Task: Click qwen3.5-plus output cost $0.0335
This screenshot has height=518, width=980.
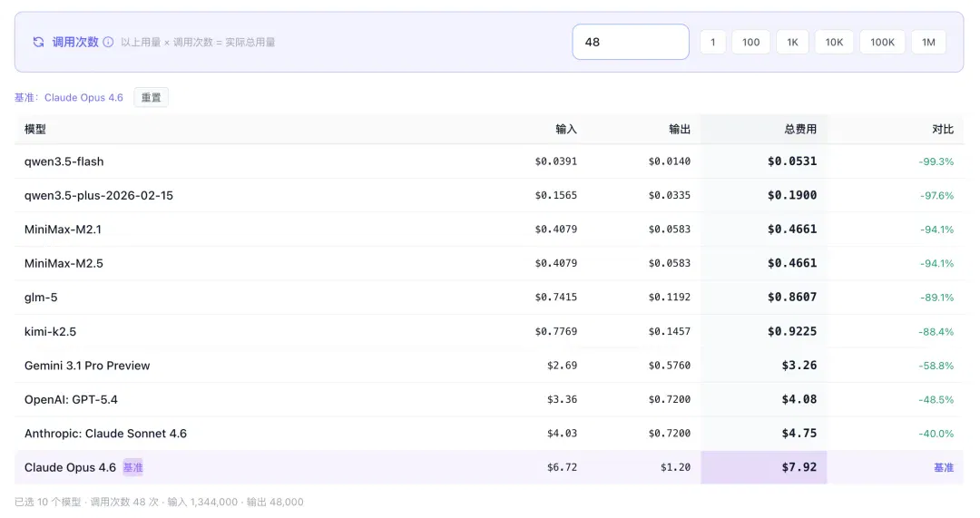Action: 670,196
